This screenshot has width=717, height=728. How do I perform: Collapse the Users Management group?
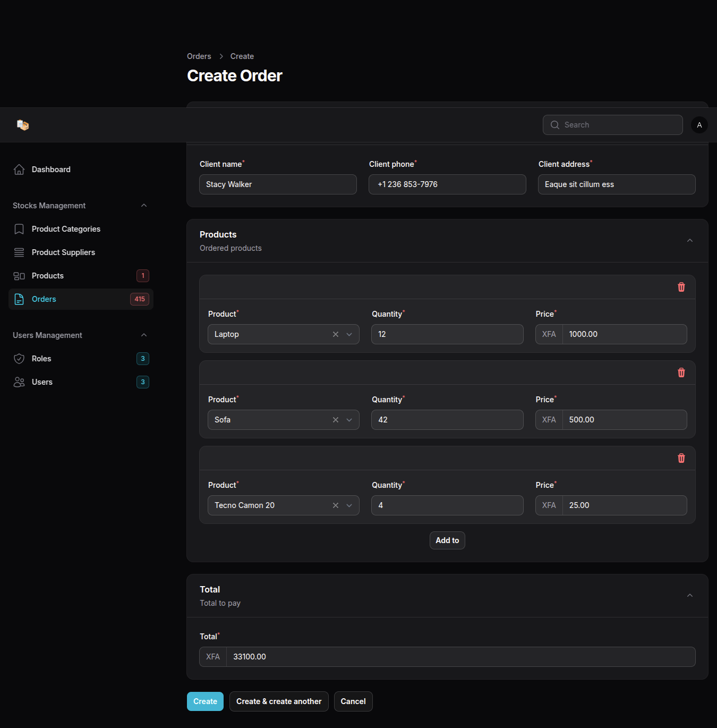(x=144, y=335)
